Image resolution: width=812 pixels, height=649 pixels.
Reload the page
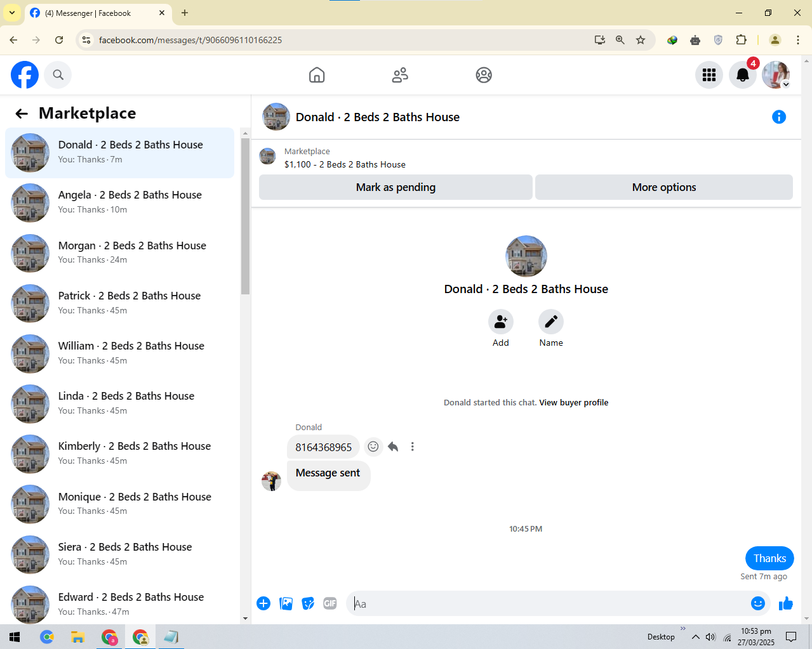[x=59, y=40]
